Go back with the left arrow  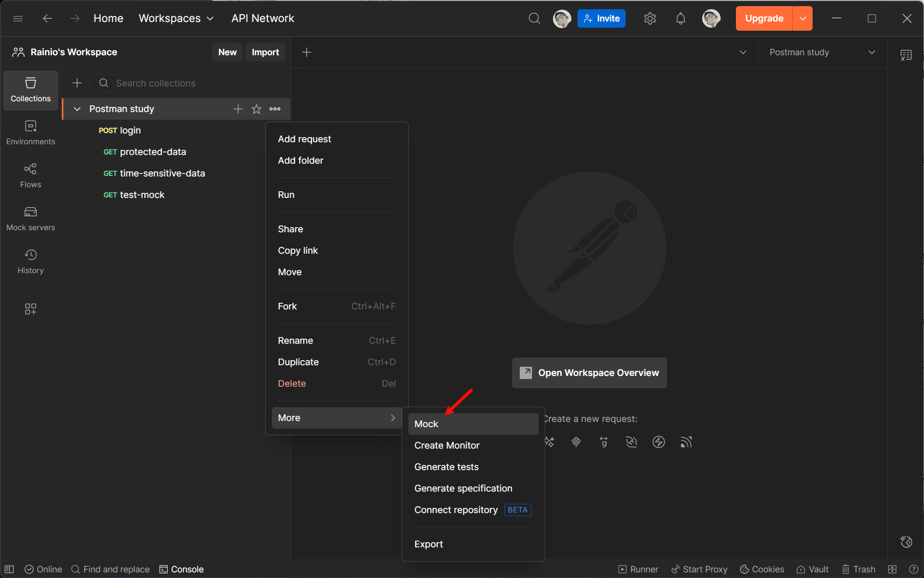pos(48,18)
